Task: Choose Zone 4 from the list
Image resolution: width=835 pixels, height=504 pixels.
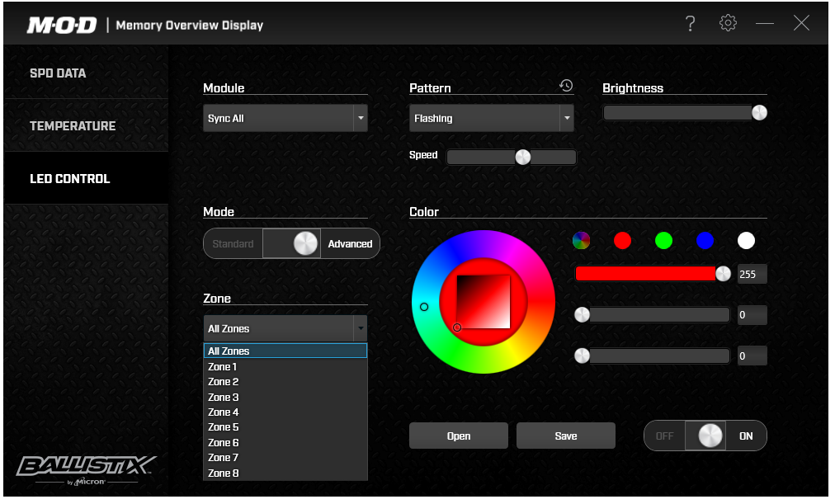Action: pyautogui.click(x=285, y=412)
